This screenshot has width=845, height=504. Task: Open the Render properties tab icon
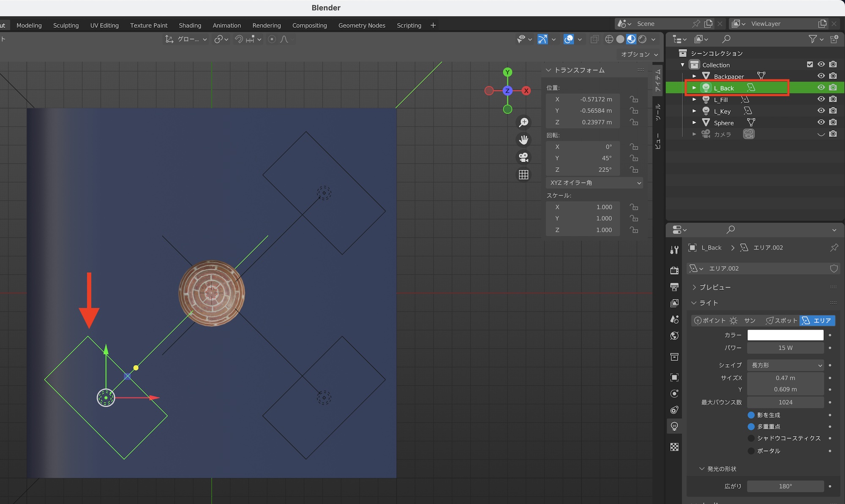pyautogui.click(x=674, y=270)
